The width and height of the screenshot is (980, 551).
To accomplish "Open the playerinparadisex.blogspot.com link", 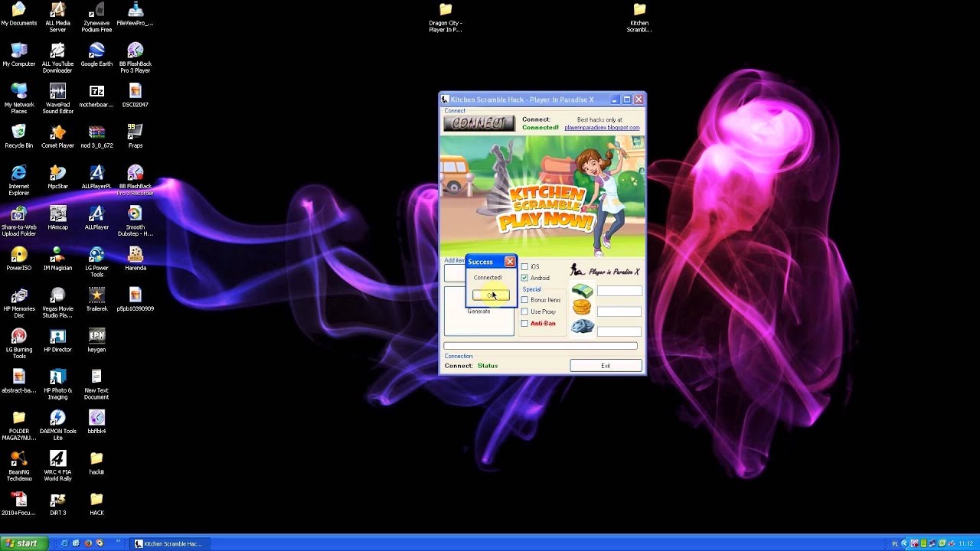I will (602, 128).
